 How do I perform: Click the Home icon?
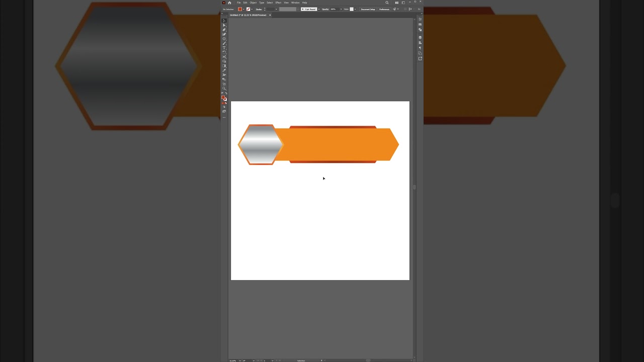[x=229, y=3]
